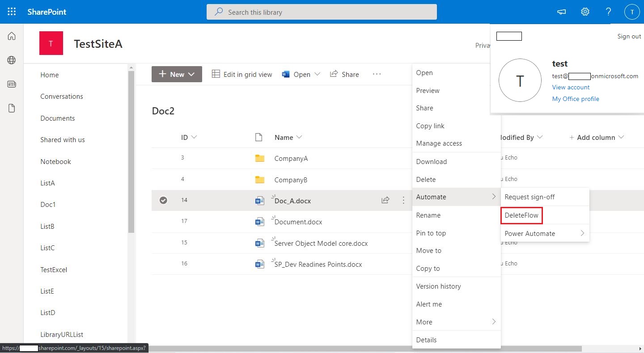The image size is (644, 353).
Task: Open the globe My sites icon
Action: click(12, 60)
